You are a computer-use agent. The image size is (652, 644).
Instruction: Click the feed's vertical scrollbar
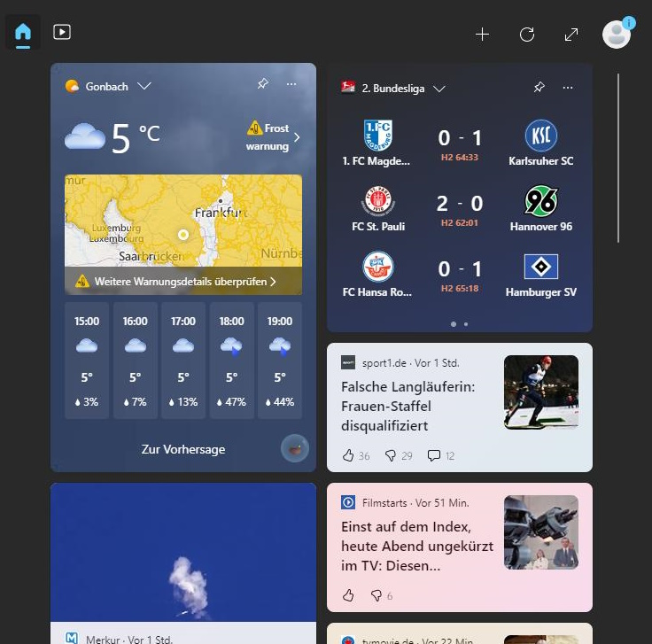(x=618, y=158)
